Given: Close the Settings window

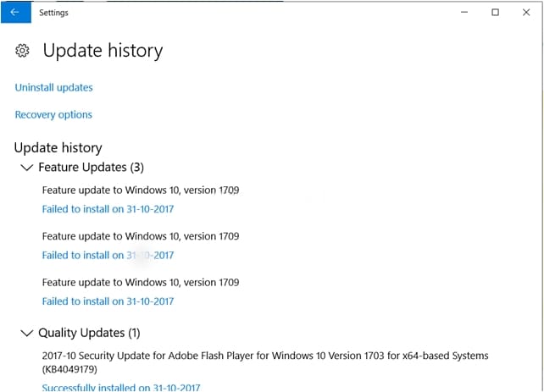Looking at the screenshot, I should pos(527,13).
